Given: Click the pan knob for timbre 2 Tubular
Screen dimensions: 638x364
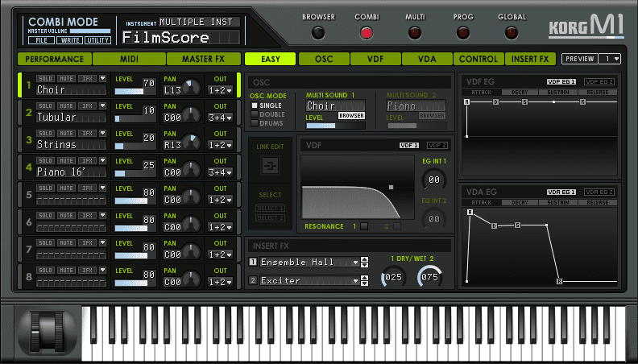Looking at the screenshot, I should click(192, 115).
